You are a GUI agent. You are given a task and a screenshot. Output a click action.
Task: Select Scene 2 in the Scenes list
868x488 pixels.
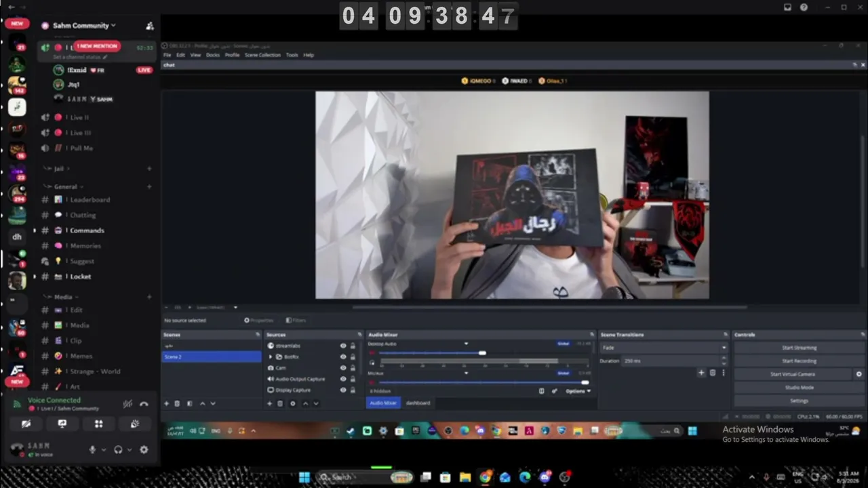click(x=211, y=357)
